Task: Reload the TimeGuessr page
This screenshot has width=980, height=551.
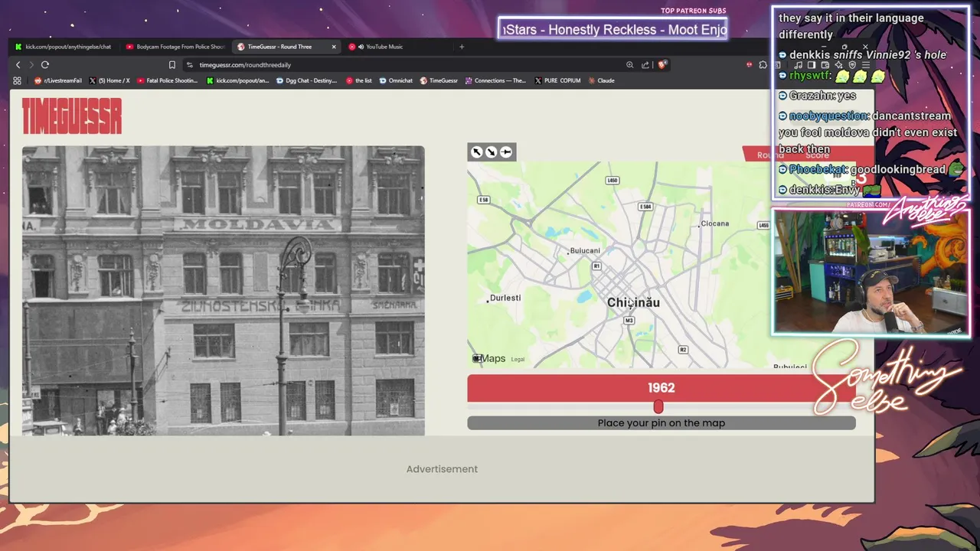Action: point(45,65)
